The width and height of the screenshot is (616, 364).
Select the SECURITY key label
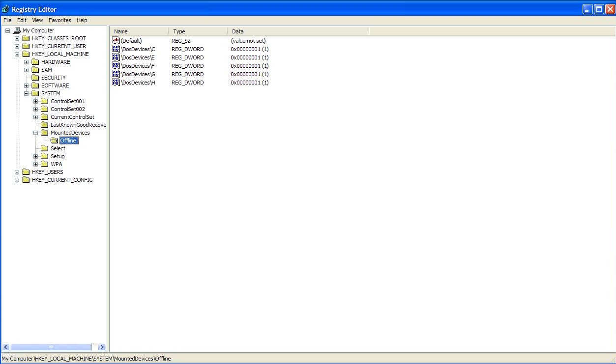tap(54, 78)
